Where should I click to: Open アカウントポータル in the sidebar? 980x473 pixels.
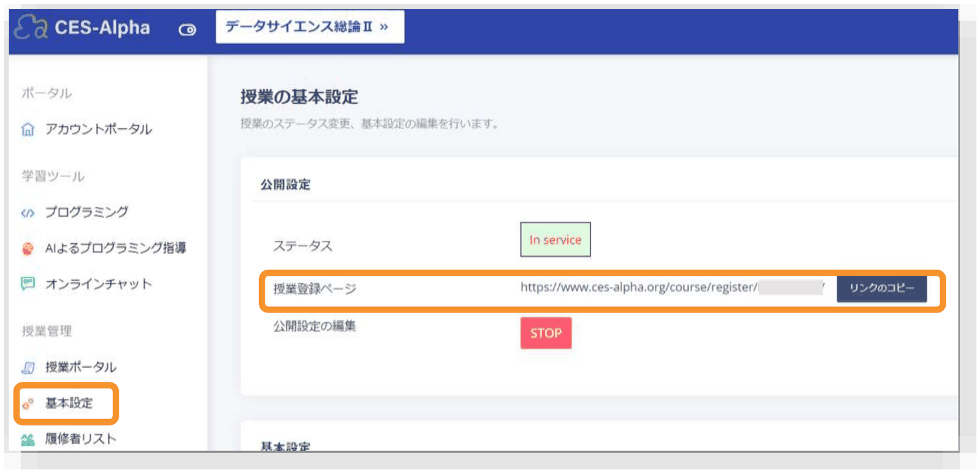point(99,129)
